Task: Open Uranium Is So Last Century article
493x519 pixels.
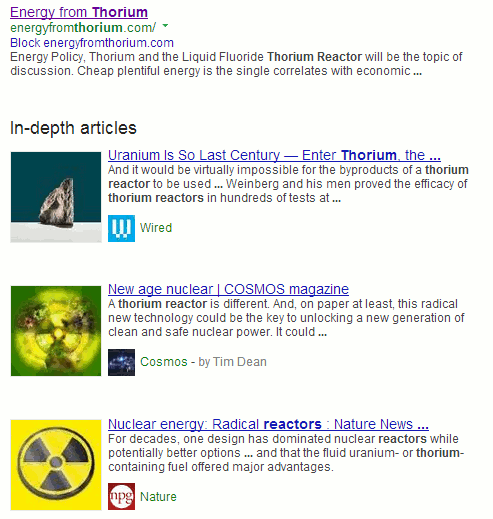Action: pos(274,155)
